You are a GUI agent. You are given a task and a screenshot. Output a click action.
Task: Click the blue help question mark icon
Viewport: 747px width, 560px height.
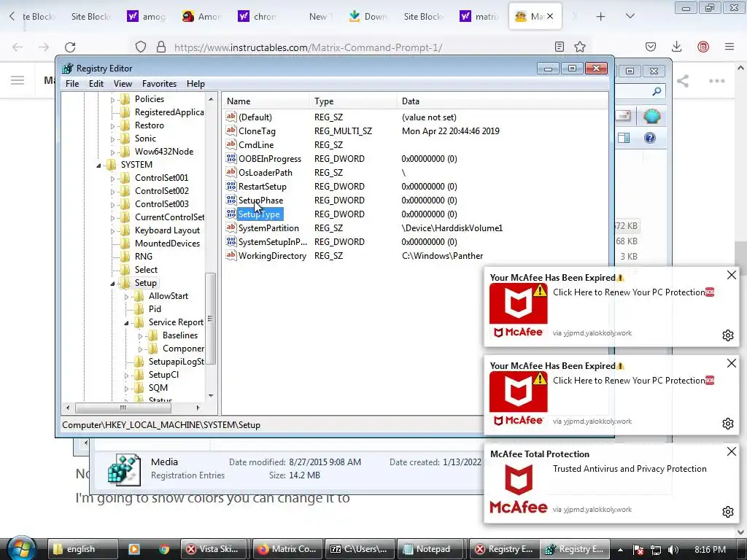pyautogui.click(x=650, y=138)
